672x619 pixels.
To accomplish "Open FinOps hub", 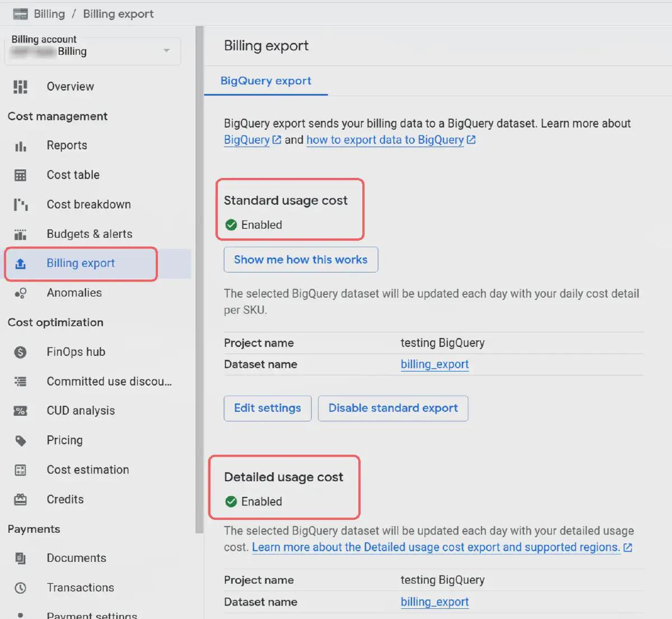I will 76,352.
